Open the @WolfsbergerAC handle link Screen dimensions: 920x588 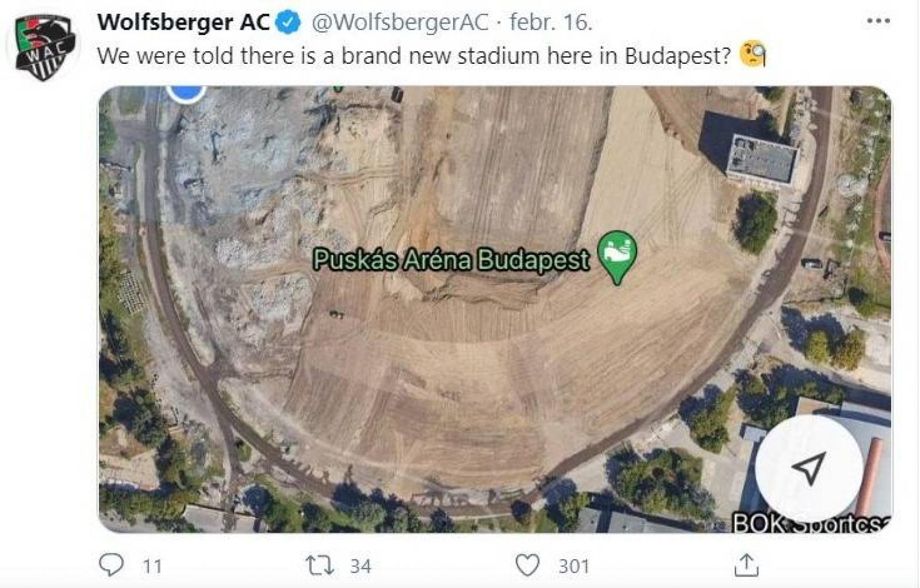[400, 22]
